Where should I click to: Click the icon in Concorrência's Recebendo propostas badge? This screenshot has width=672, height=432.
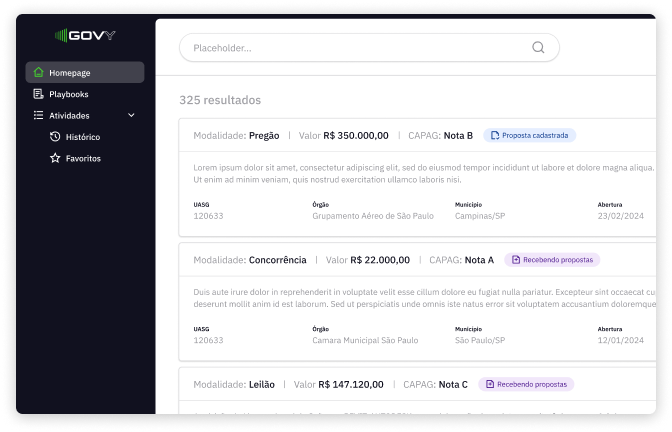(x=516, y=260)
